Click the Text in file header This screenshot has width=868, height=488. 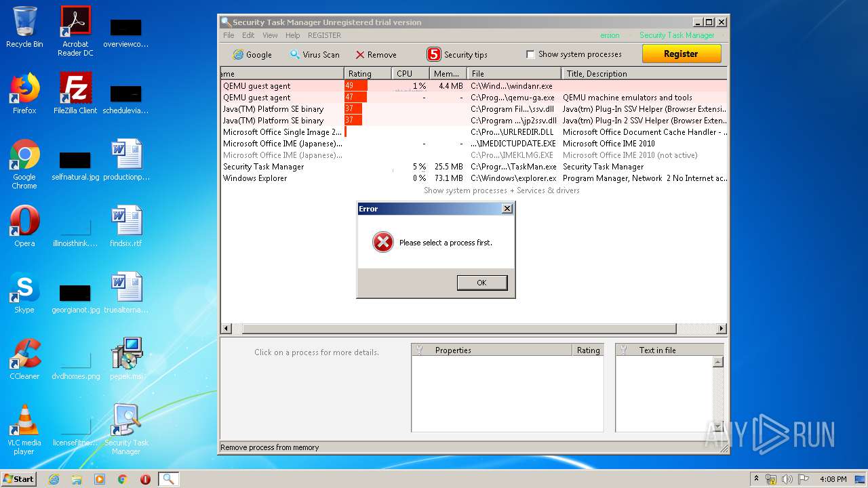669,350
